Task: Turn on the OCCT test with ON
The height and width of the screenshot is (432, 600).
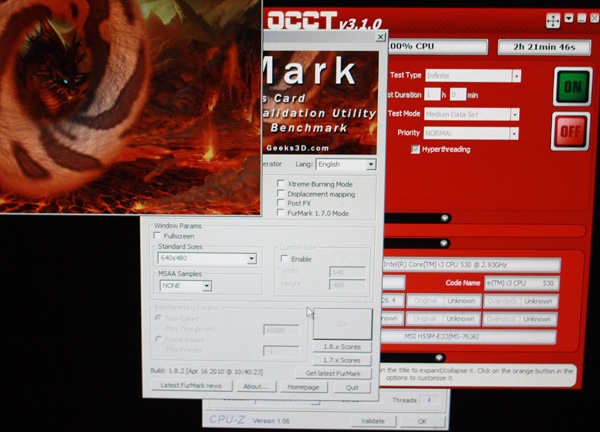Action: (x=572, y=87)
